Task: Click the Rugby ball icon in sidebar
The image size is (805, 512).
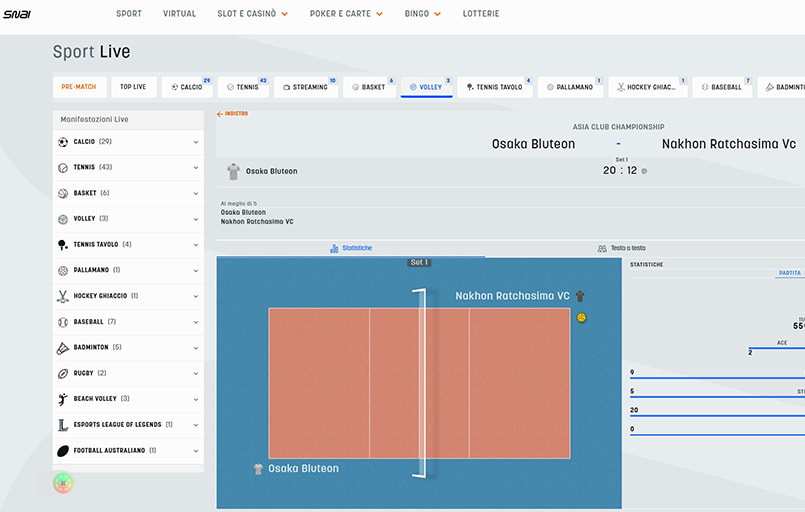Action: pyautogui.click(x=63, y=373)
